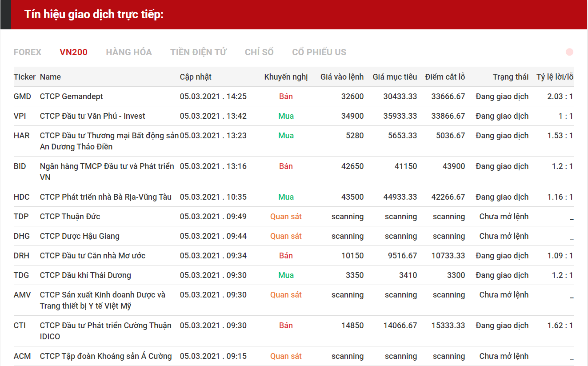Click update time 05.03.2021 . 14:25
The image size is (588, 366).
click(x=213, y=97)
